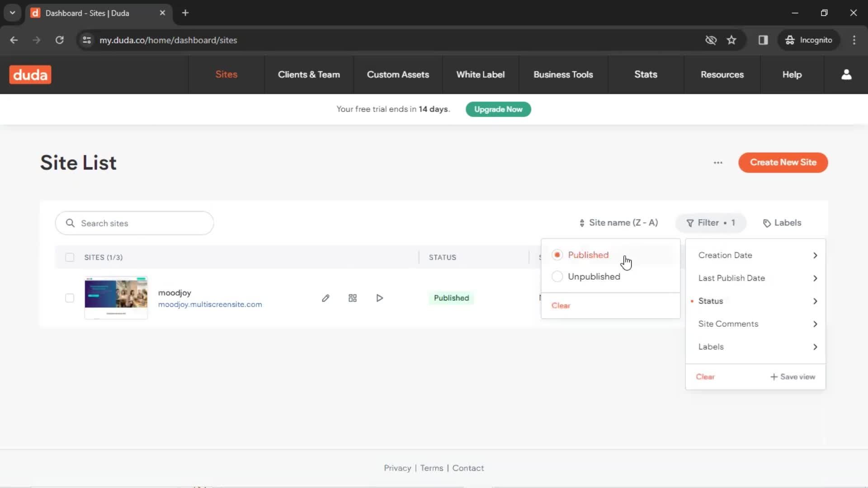Expand the Labels filter submenu

(755, 347)
